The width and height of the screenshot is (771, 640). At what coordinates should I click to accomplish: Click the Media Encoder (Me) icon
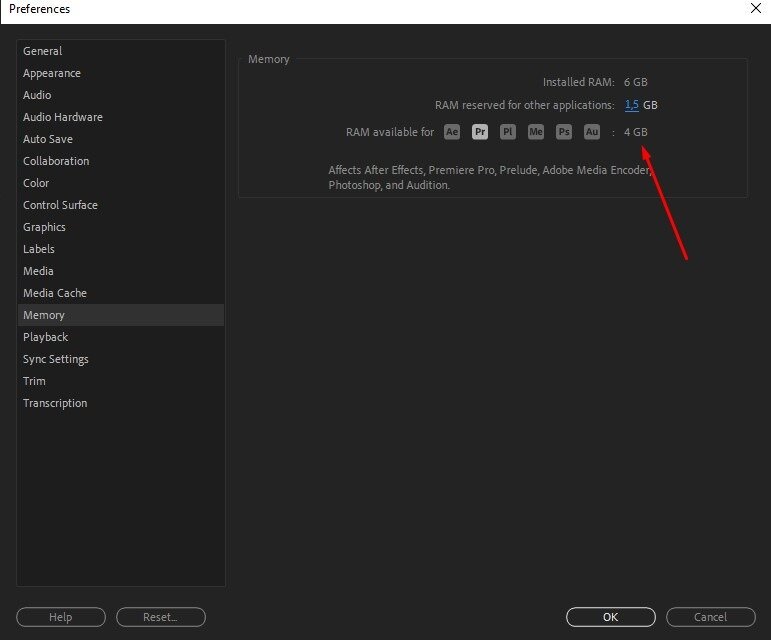pyautogui.click(x=536, y=132)
